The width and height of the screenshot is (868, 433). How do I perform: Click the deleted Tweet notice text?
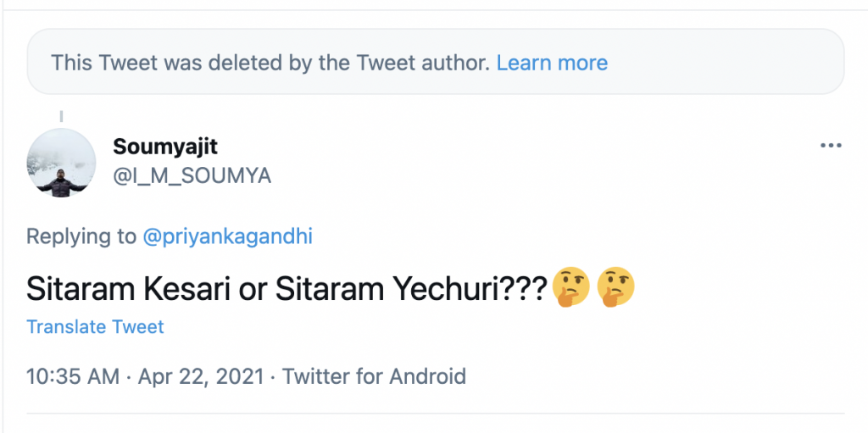[x=270, y=63]
